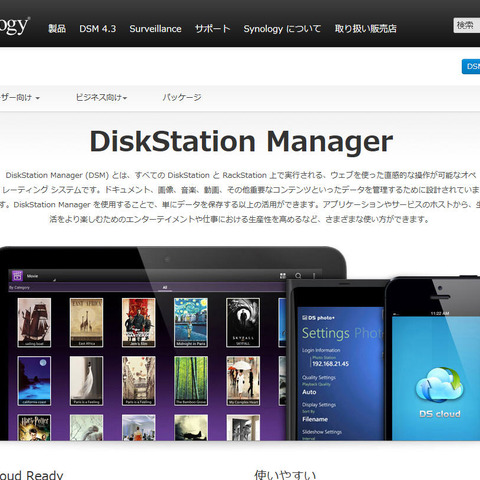480x480 pixels.
Task: Open the Paris alley movie poster
Action: (139, 381)
